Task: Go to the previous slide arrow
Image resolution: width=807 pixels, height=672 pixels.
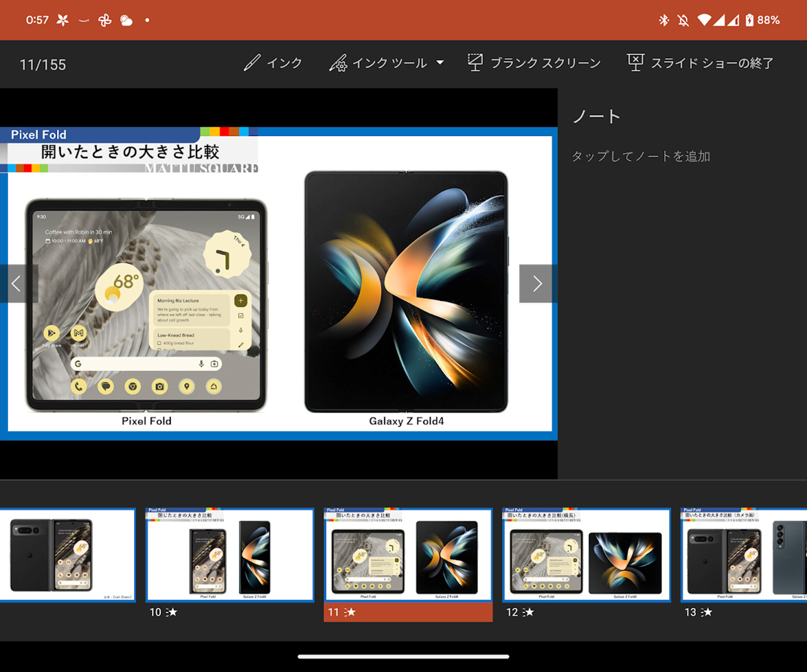Action: [x=17, y=284]
